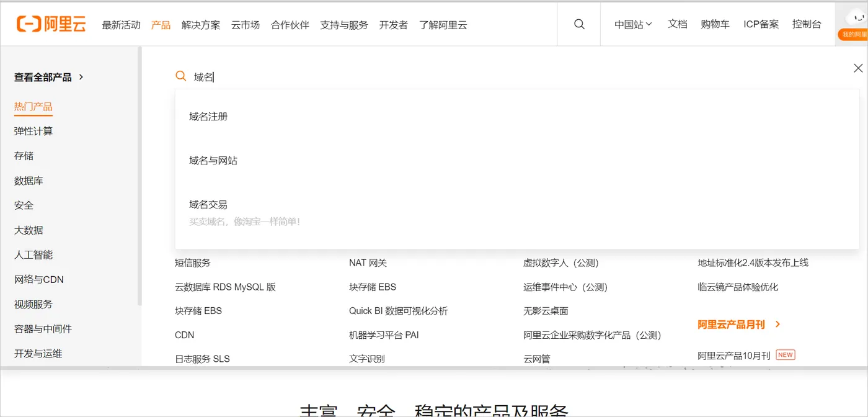Open 云数据库 RDS MySQL 版
This screenshot has width=868, height=417.
pyautogui.click(x=225, y=287)
